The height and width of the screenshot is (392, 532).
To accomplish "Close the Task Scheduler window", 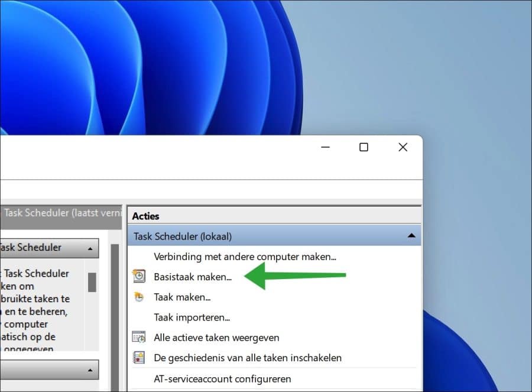I will click(403, 147).
